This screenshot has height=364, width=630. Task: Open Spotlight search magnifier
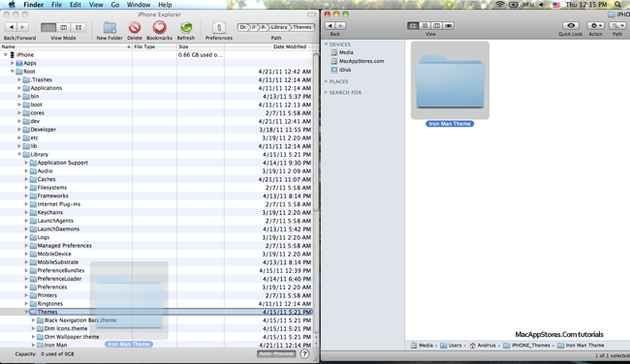[618, 5]
